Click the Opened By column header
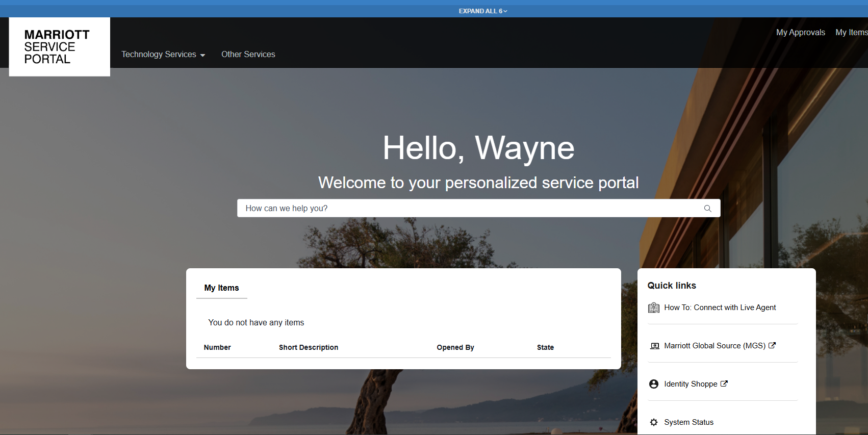Viewport: 868px width, 435px height. point(455,347)
